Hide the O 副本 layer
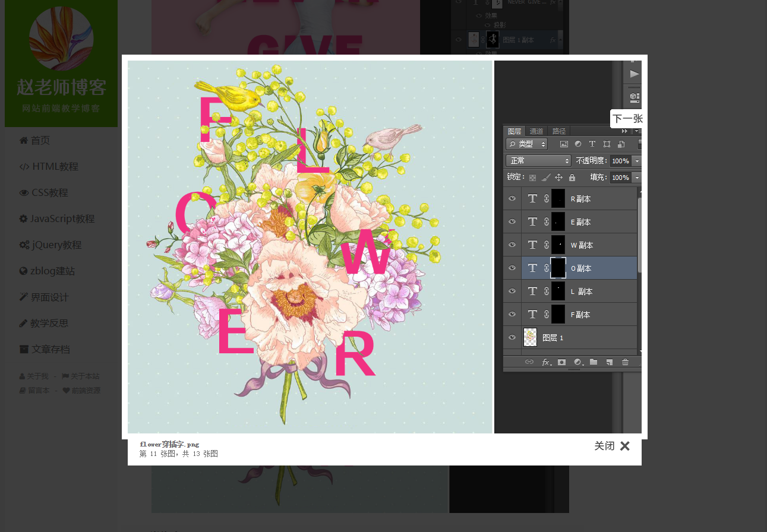This screenshot has width=767, height=532. pos(512,268)
